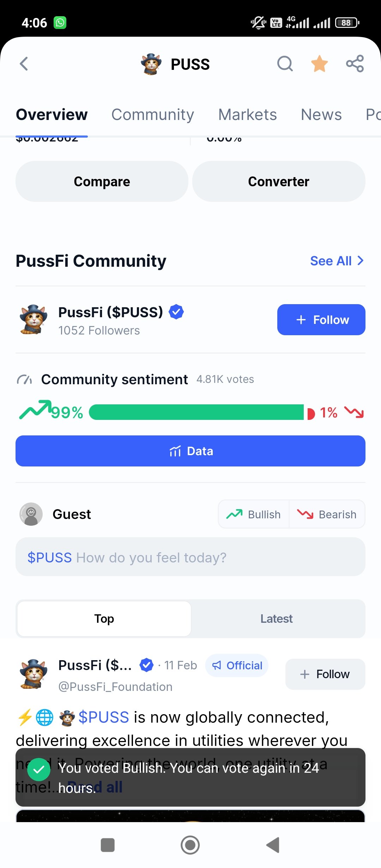Viewport: 381px width, 868px height.
Task: Switch to the Top posts tab
Action: 104,619
